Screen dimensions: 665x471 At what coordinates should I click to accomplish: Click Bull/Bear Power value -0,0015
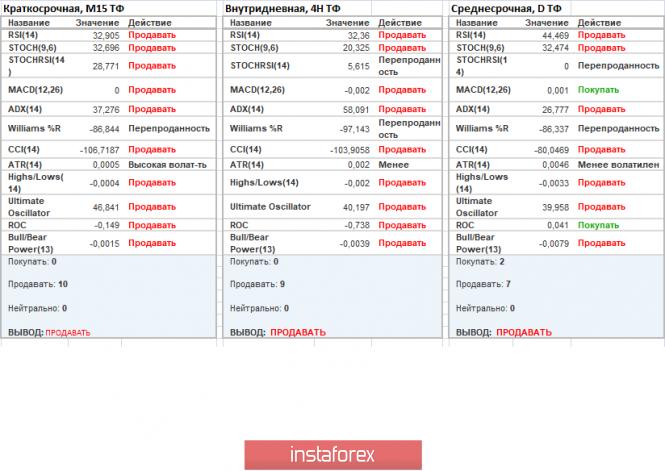[104, 244]
